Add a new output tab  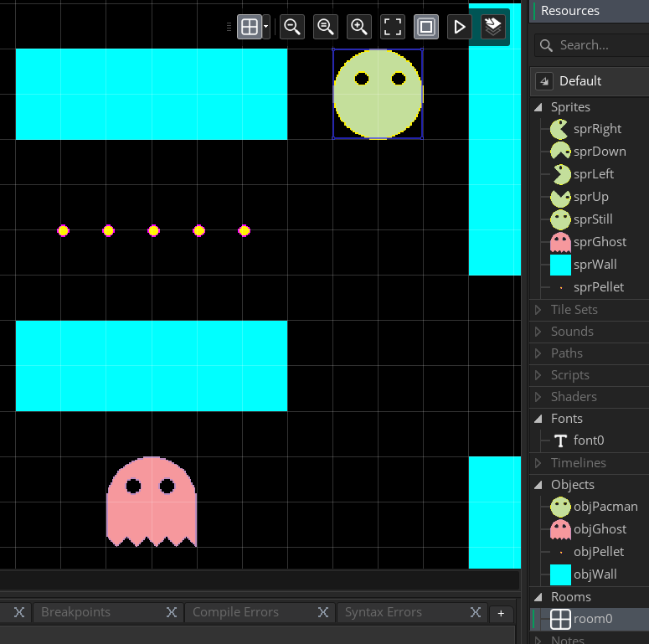(501, 613)
